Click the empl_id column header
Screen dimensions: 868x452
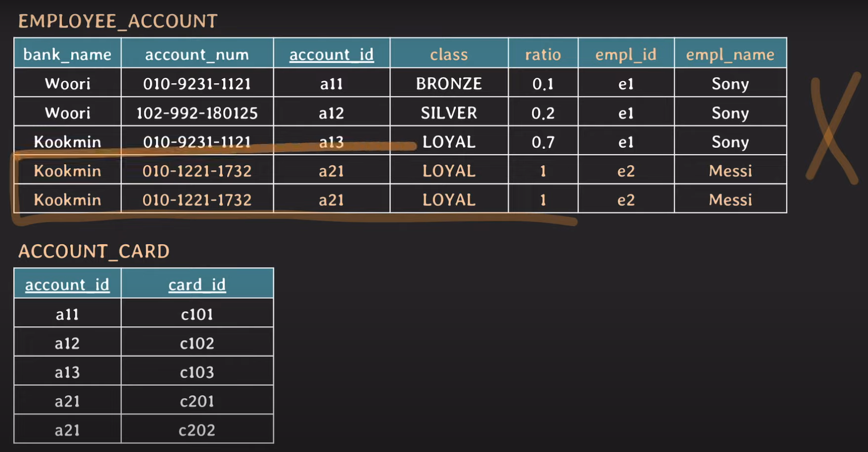pyautogui.click(x=626, y=54)
